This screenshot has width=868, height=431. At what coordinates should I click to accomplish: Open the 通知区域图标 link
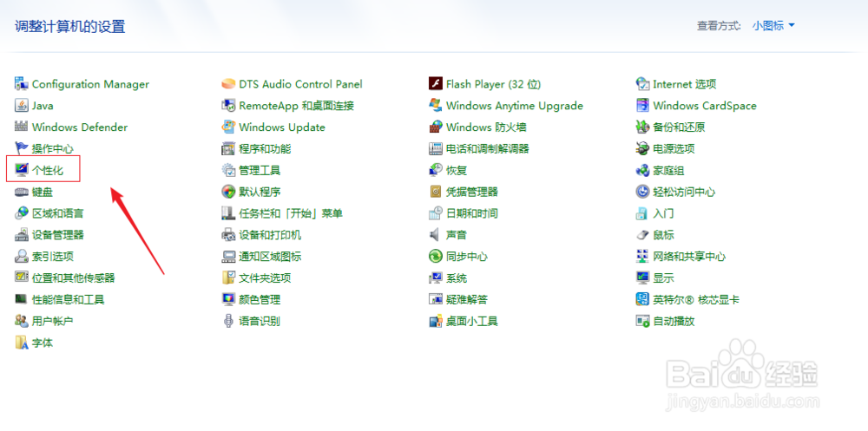[x=270, y=257]
